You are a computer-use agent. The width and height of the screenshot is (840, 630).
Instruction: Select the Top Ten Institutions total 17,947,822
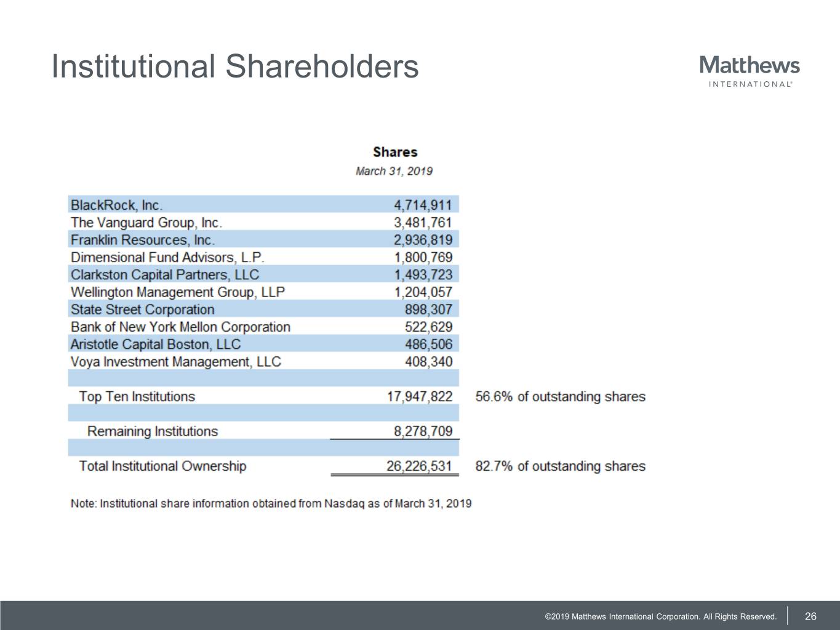click(419, 397)
